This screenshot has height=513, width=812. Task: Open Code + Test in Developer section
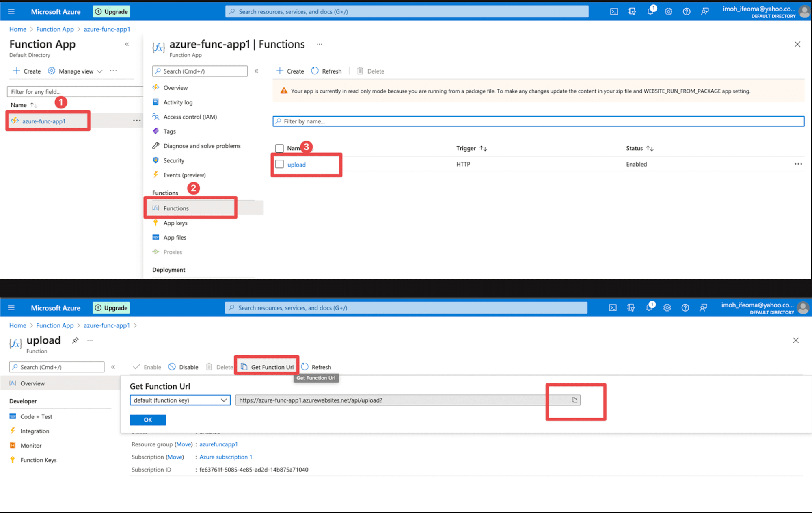(x=36, y=416)
